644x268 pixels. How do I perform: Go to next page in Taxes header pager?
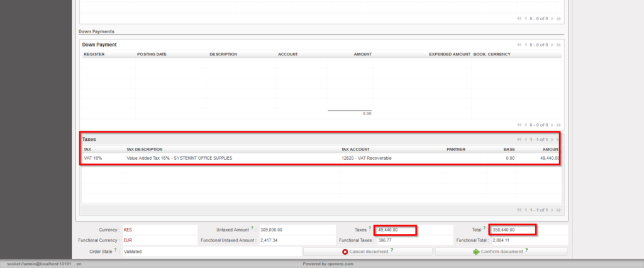[552, 139]
